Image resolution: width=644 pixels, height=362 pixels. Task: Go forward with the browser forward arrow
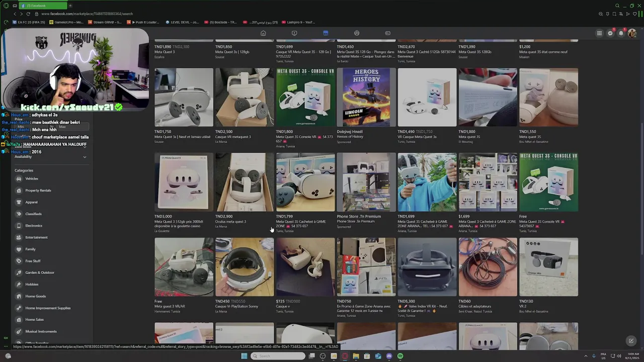22,14
